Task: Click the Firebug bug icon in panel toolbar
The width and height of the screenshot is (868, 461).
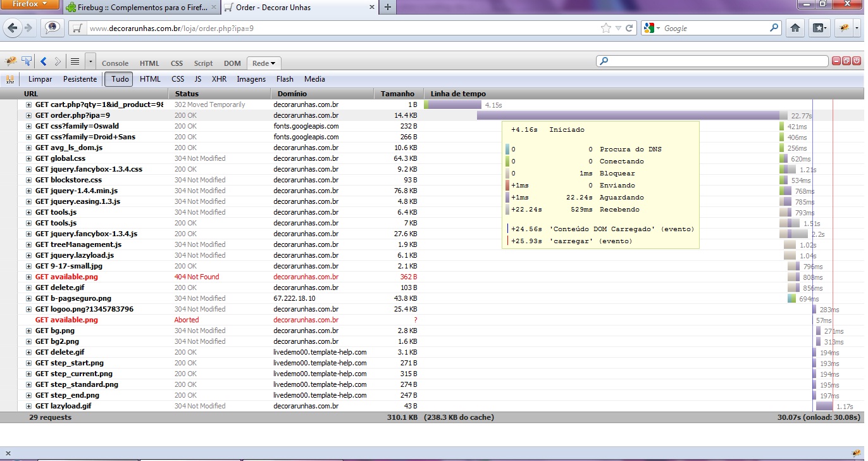Action: 11,61
